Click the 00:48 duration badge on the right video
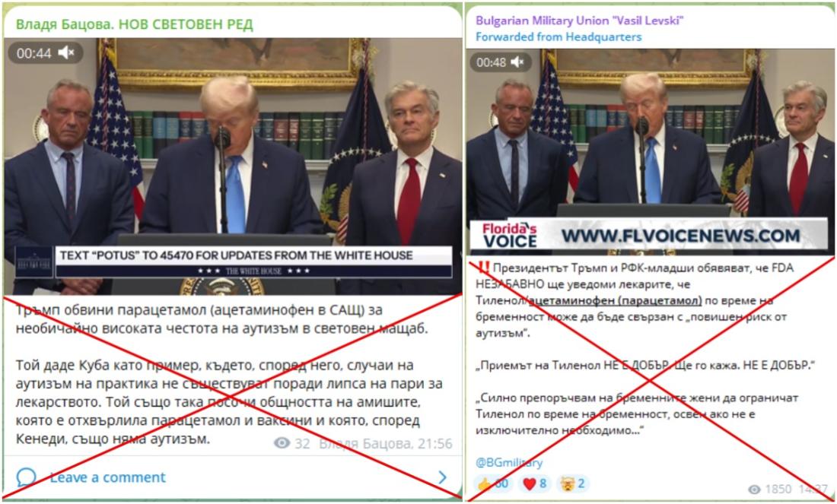This screenshot has width=837, height=504. point(491,62)
